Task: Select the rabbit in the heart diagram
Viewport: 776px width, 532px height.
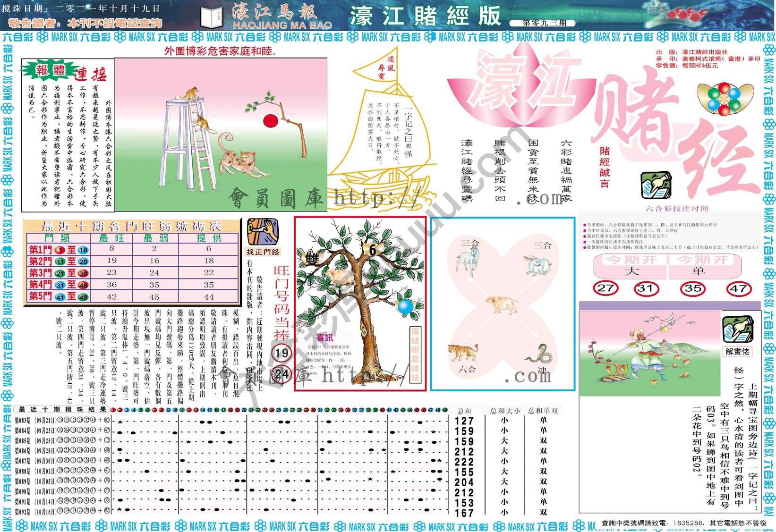Action: [536, 264]
